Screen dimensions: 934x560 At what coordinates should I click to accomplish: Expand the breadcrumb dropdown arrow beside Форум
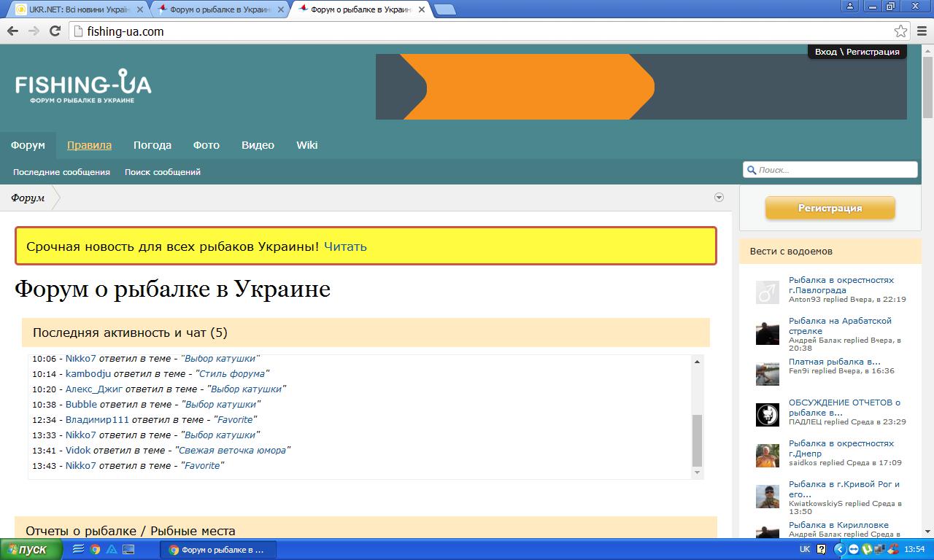click(719, 198)
